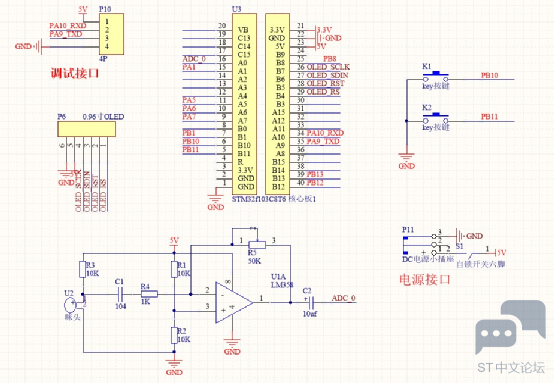Screen dimensions: 554x383
Task: Click the 3.3V power label at U3 pin 21
Action: (x=324, y=30)
